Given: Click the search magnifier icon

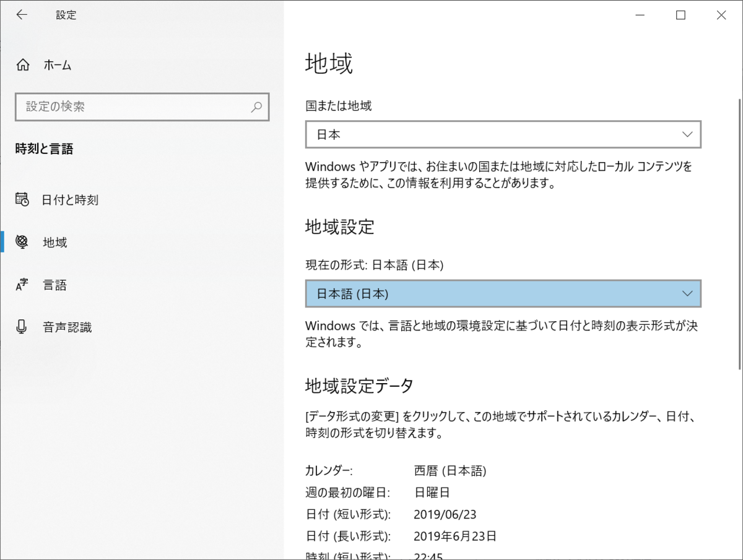Looking at the screenshot, I should [x=256, y=106].
